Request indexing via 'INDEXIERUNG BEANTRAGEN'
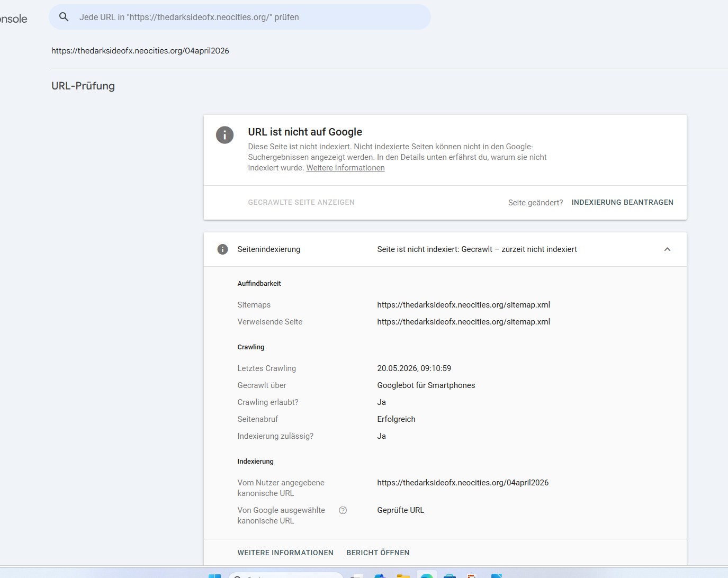Image resolution: width=728 pixels, height=578 pixels. [622, 202]
